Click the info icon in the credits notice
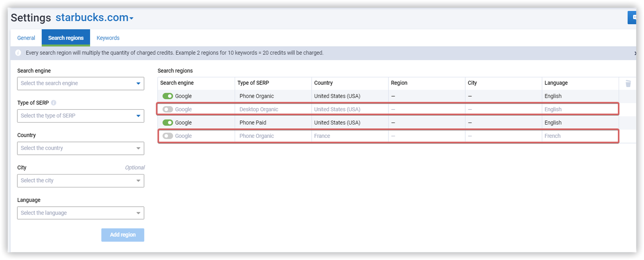This screenshot has width=644, height=260. [18, 53]
